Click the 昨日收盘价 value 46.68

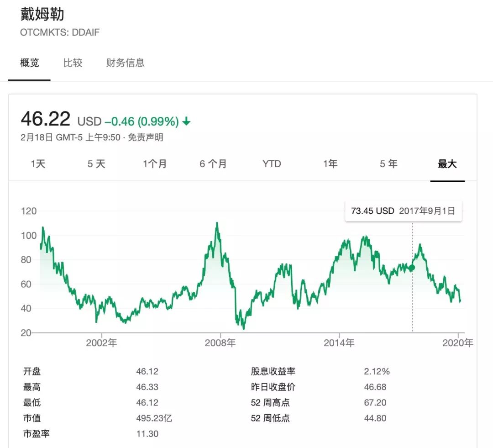point(375,387)
